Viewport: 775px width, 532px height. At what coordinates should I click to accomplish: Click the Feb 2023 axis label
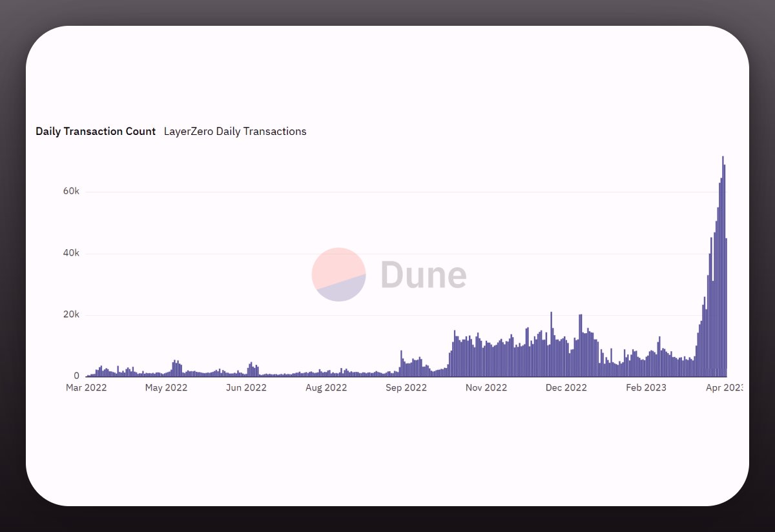coord(646,387)
